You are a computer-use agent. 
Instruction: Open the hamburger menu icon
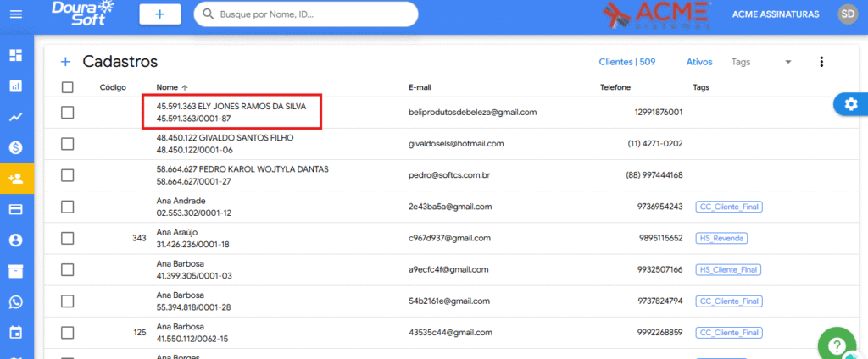click(16, 14)
